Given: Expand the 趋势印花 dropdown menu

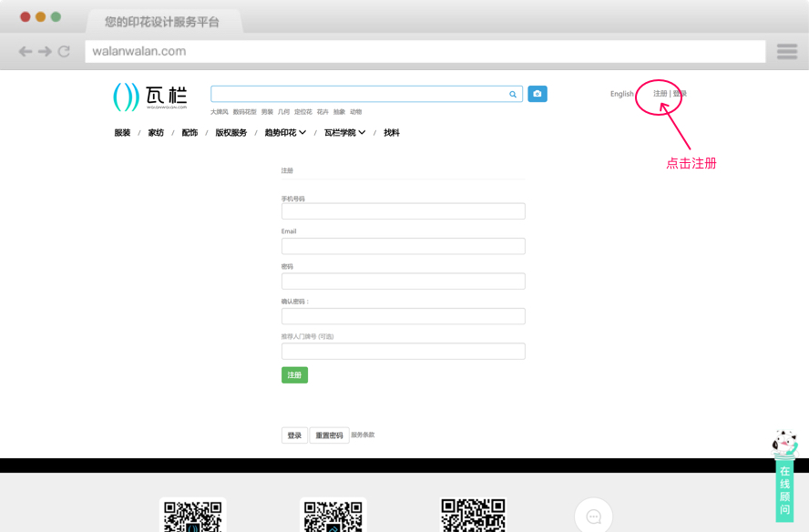Looking at the screenshot, I should click(285, 133).
